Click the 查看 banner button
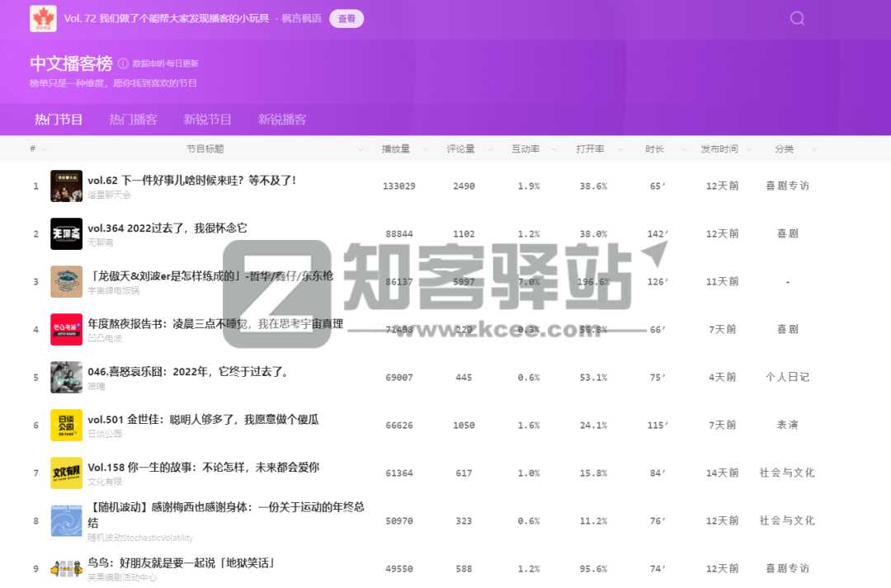The width and height of the screenshot is (891, 588). click(x=346, y=17)
